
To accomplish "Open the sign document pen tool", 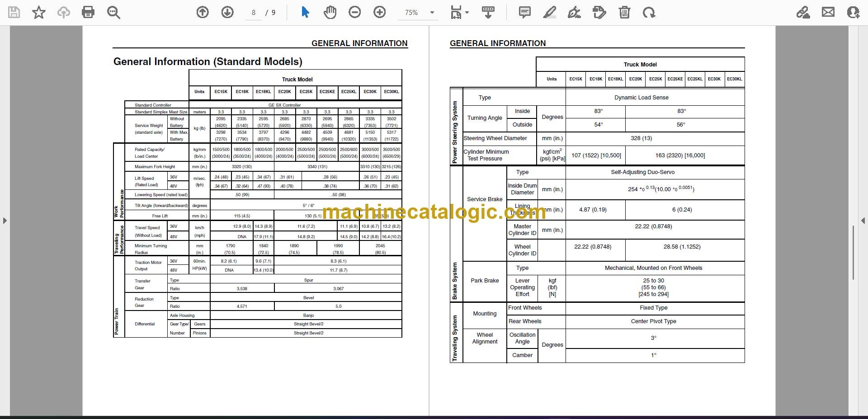I will 574,12.
